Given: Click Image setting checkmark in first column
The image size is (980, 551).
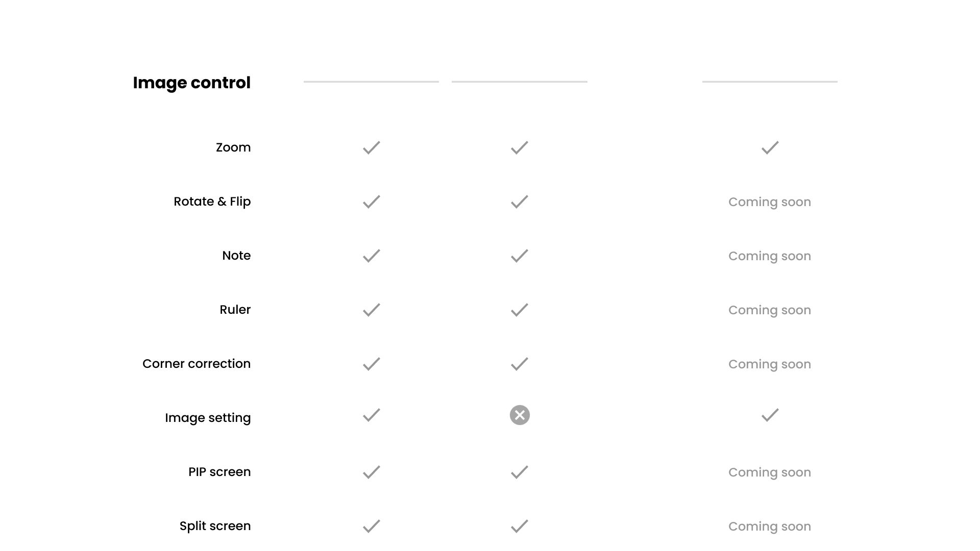Looking at the screenshot, I should click(x=372, y=415).
